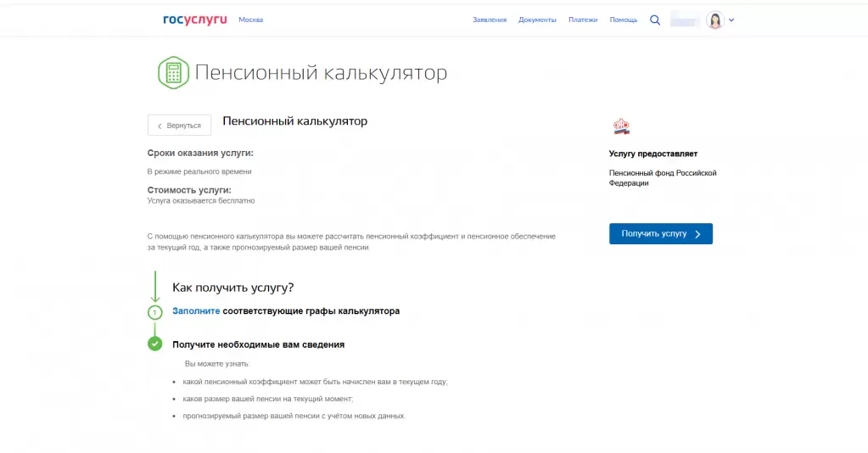Click the green calculator icon
Viewport: 868px width, 453px height.
[x=173, y=73]
